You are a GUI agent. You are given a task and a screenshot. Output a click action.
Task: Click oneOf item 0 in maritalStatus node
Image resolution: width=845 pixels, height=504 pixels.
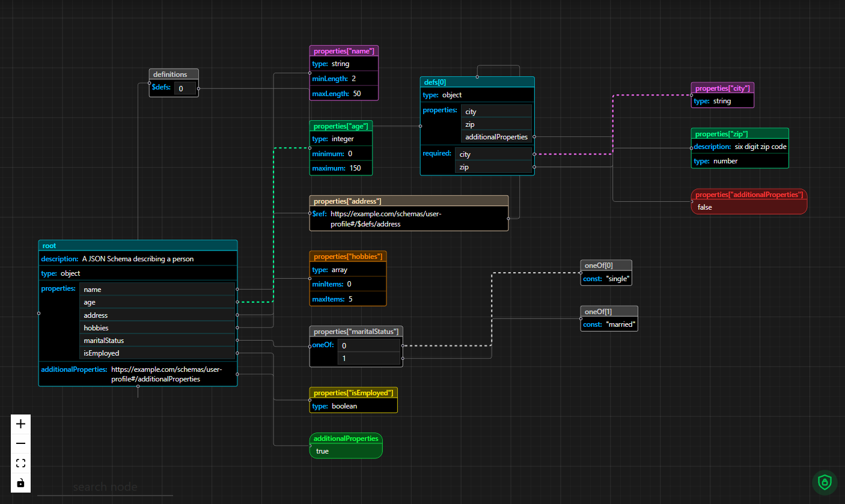click(369, 346)
